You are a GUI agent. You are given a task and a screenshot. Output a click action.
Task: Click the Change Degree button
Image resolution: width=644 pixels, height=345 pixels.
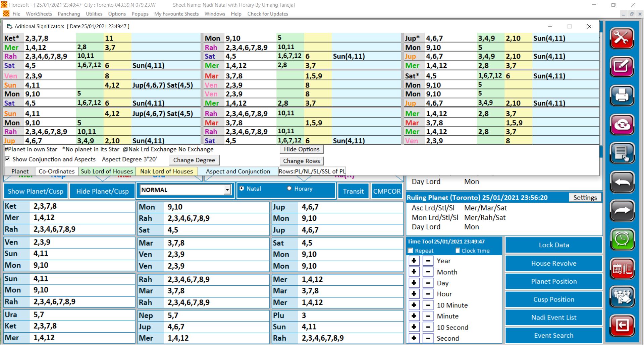pos(194,160)
